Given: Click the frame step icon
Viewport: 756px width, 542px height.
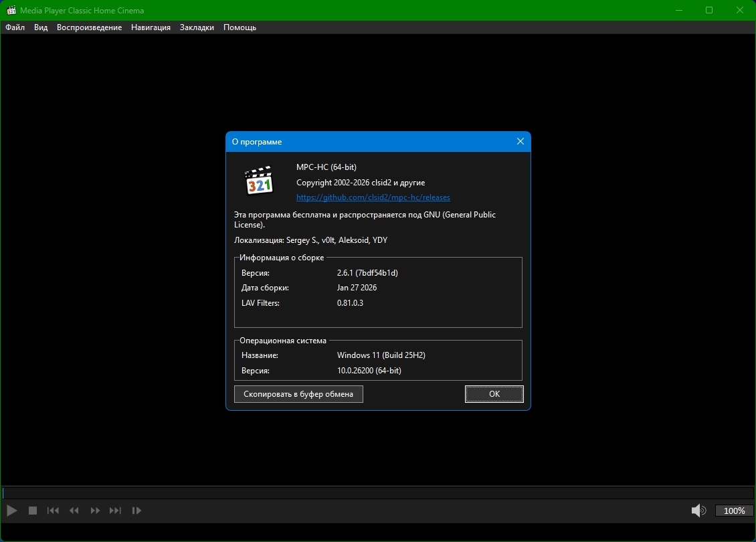Looking at the screenshot, I should coord(136,511).
